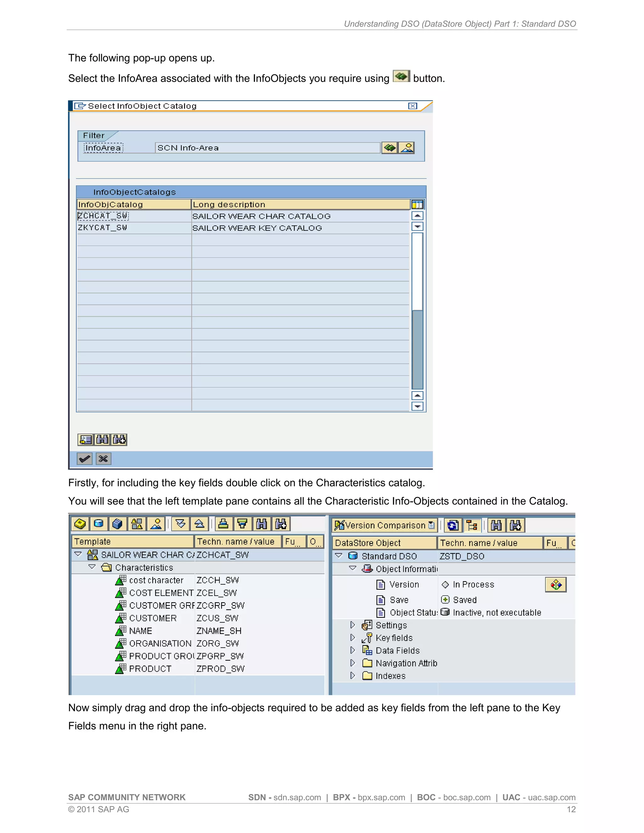Viewport: 644px width, 833px height.
Task: Collapse the Standard DSO node
Action: pos(339,555)
